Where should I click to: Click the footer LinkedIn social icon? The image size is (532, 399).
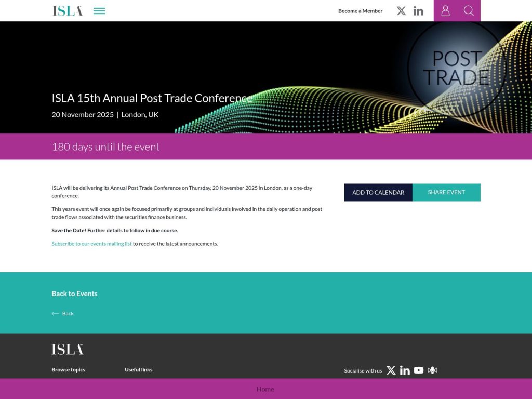point(405,370)
